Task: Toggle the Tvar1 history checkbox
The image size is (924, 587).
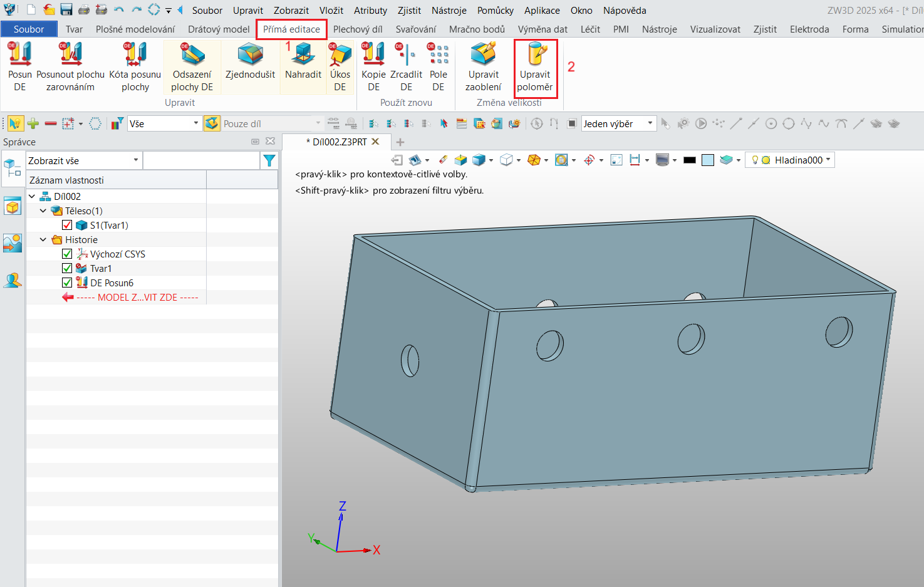Action: [67, 268]
